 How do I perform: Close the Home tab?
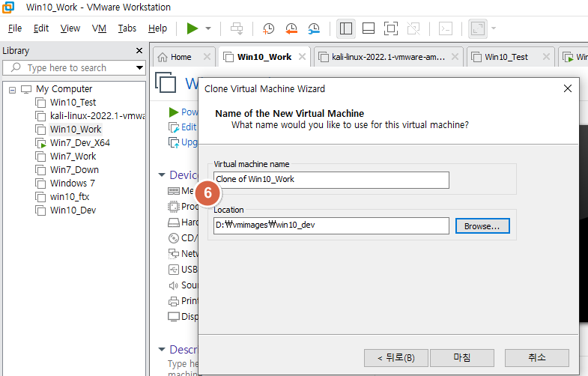[207, 57]
